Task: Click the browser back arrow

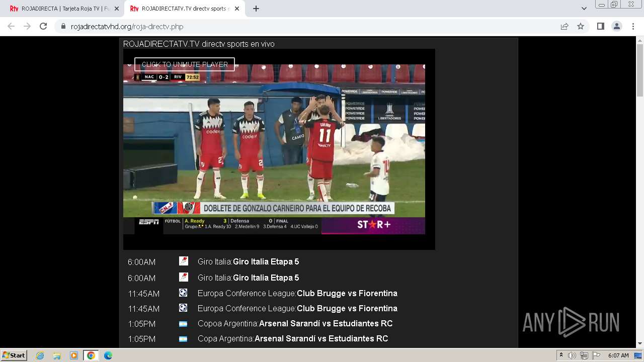Action: pyautogui.click(x=11, y=26)
